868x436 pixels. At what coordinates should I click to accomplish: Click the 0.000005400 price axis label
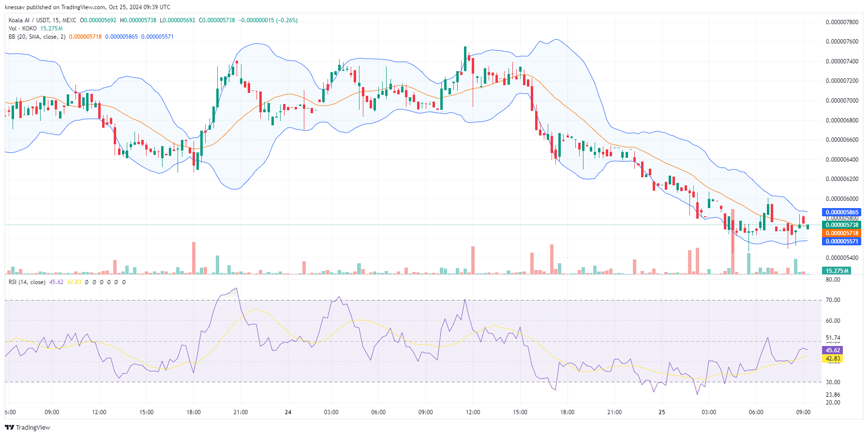point(842,258)
